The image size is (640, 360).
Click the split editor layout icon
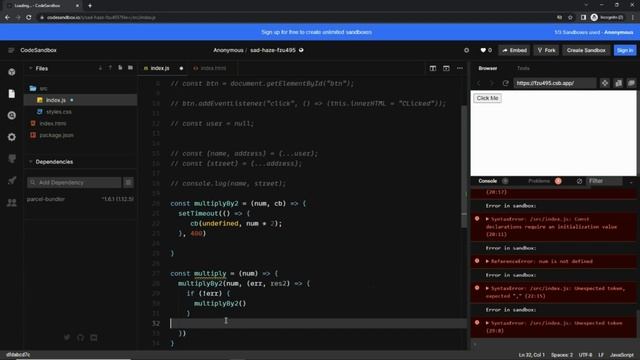coord(433,68)
